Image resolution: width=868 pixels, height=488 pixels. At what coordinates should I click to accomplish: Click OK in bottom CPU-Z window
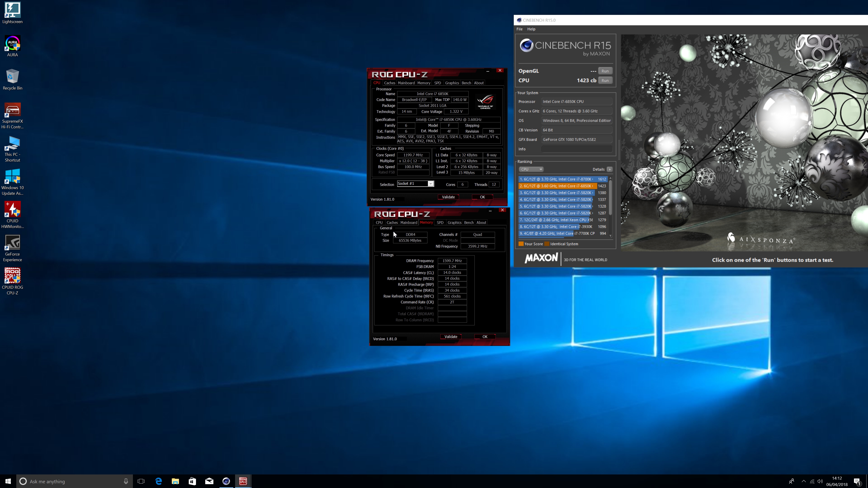pos(485,337)
